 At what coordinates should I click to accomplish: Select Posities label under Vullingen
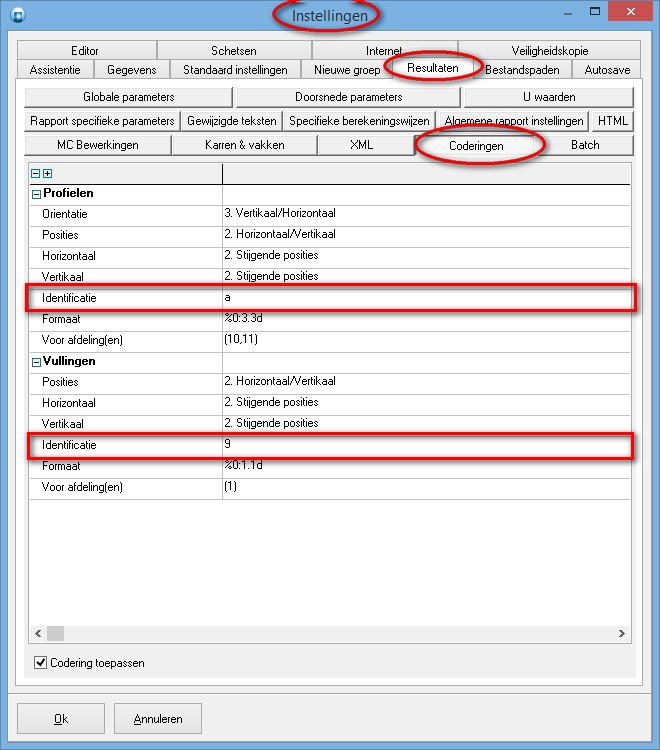coord(60,382)
